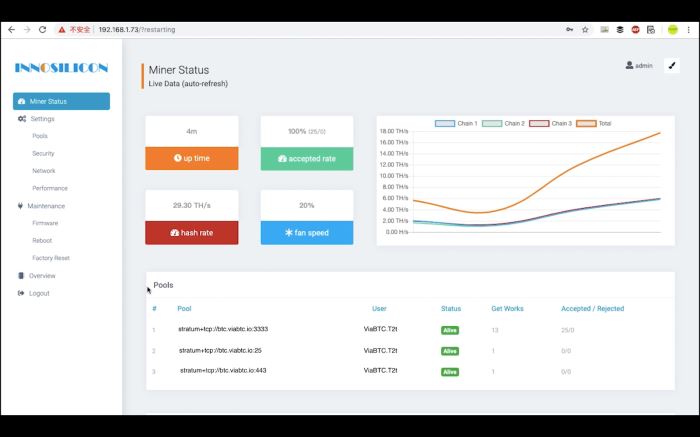700x437 pixels.
Task: Click ViaBTC.T2t user in pool 1 row
Action: 380,329
